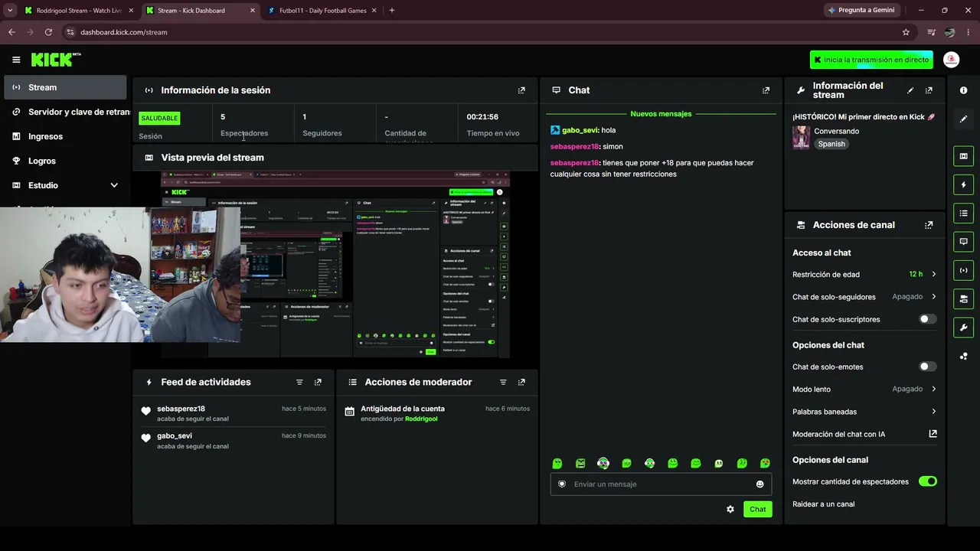Pop out the Acciones de moderador panel
This screenshot has width=980, height=551.
click(521, 382)
